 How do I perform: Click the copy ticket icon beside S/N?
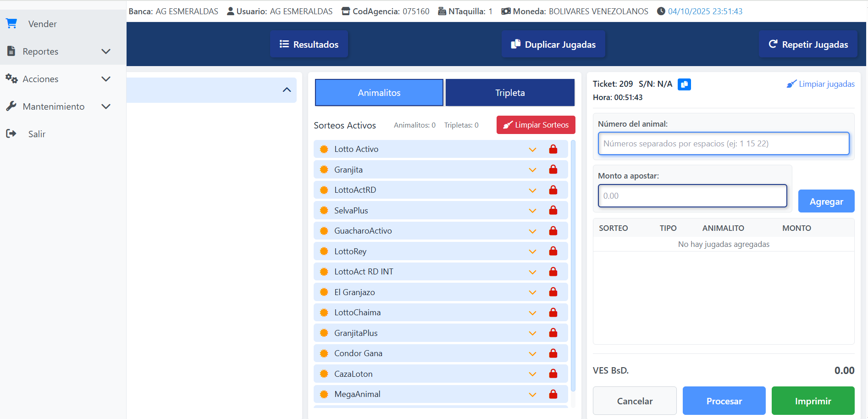pos(684,84)
